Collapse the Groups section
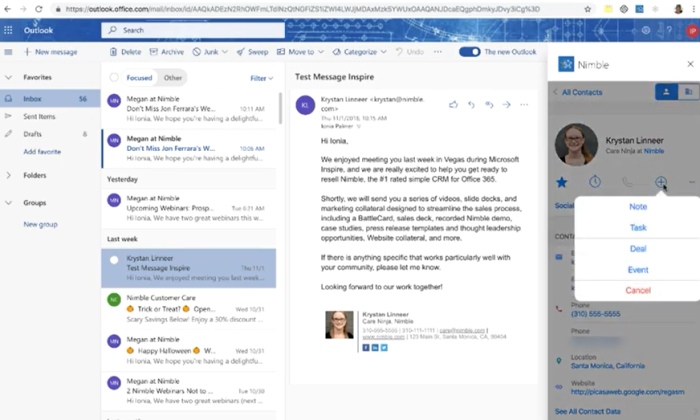Image resolution: width=700 pixels, height=420 pixels. pos(8,203)
